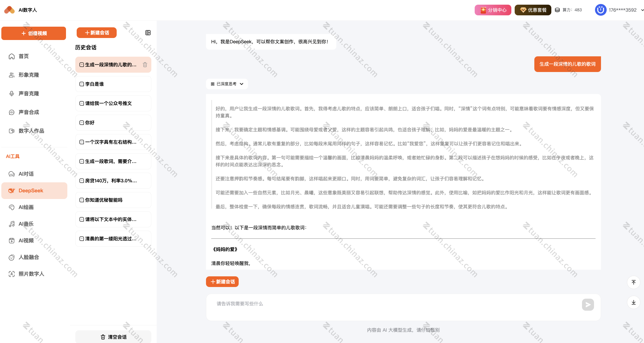The height and width of the screenshot is (343, 644).
Task: Click 新建会话 above the input box
Action: (222, 282)
